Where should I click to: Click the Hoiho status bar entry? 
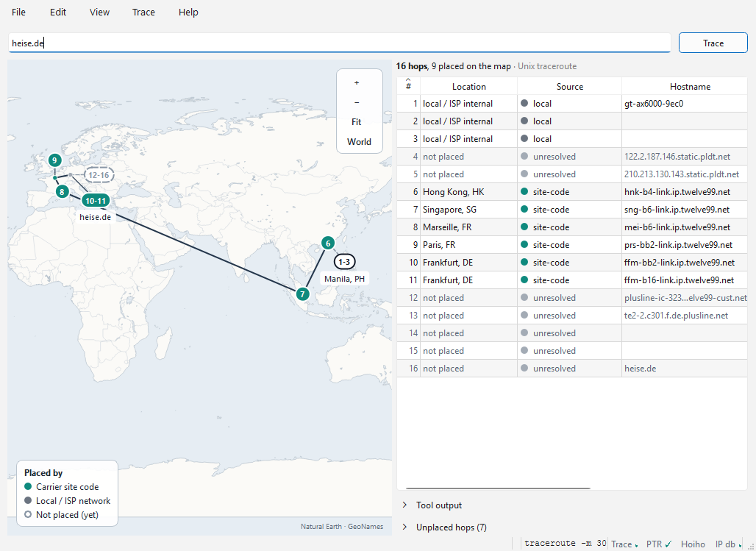(693, 544)
